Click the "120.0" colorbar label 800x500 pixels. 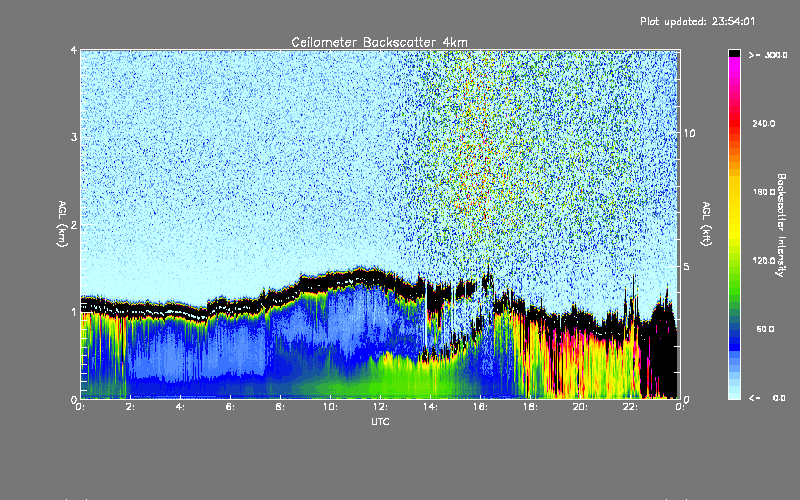pos(764,261)
